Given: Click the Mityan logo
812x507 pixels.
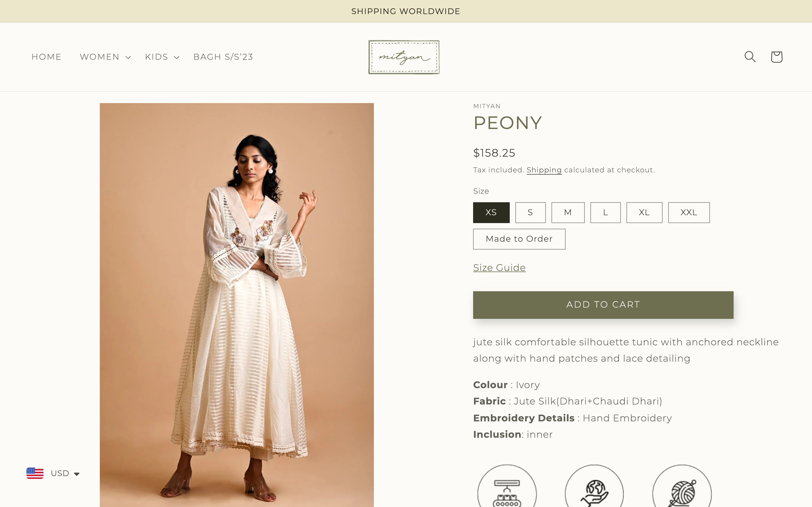Looking at the screenshot, I should click(404, 57).
